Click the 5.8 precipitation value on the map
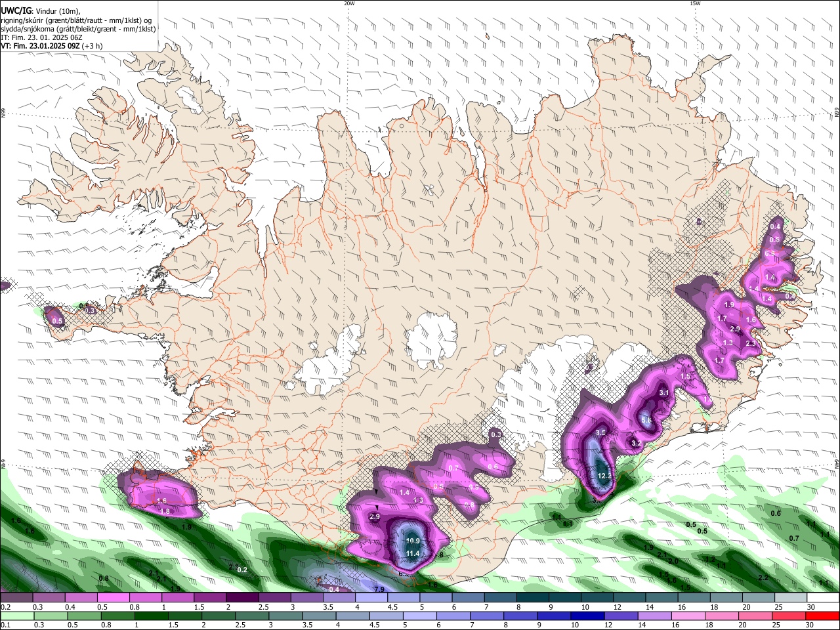The height and width of the screenshot is (630, 840). click(x=646, y=420)
